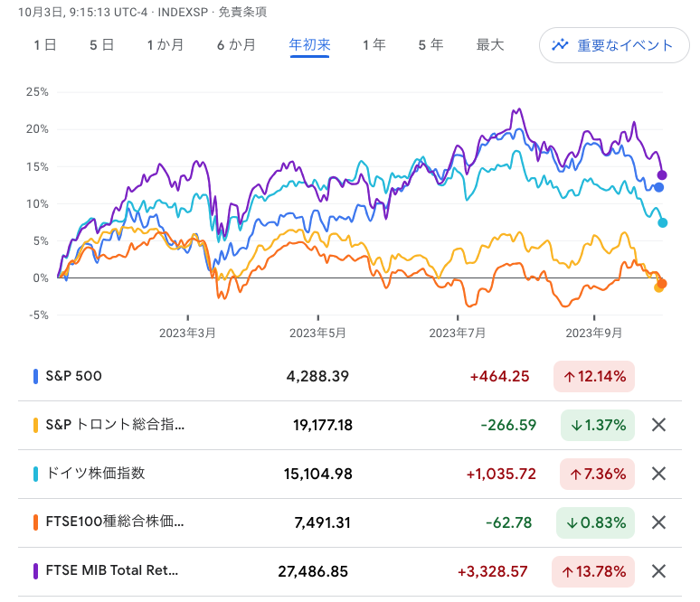
Task: Click the -62.78 change value
Action: tap(509, 522)
